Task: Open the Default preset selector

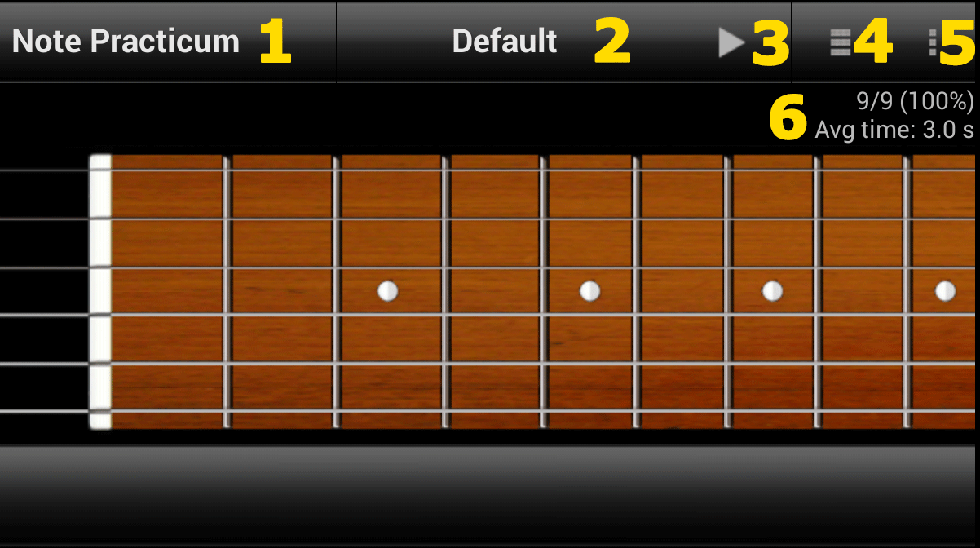Action: tap(505, 42)
